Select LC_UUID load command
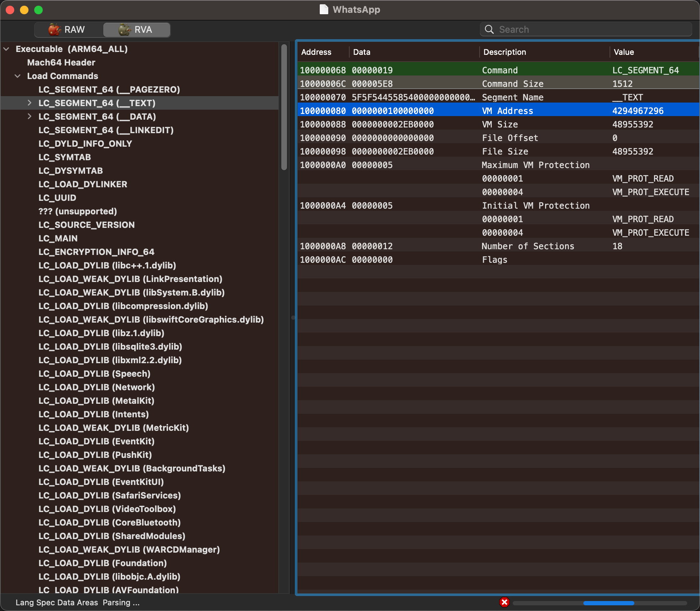Screen dimensions: 700x611 point(57,198)
